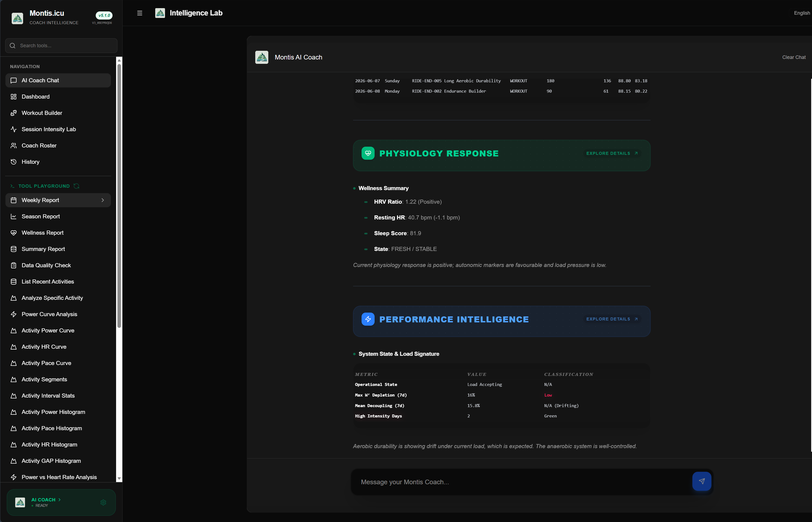This screenshot has height=522, width=812.
Task: Click Explore Details in Performance Intelligence
Action: tap(612, 319)
